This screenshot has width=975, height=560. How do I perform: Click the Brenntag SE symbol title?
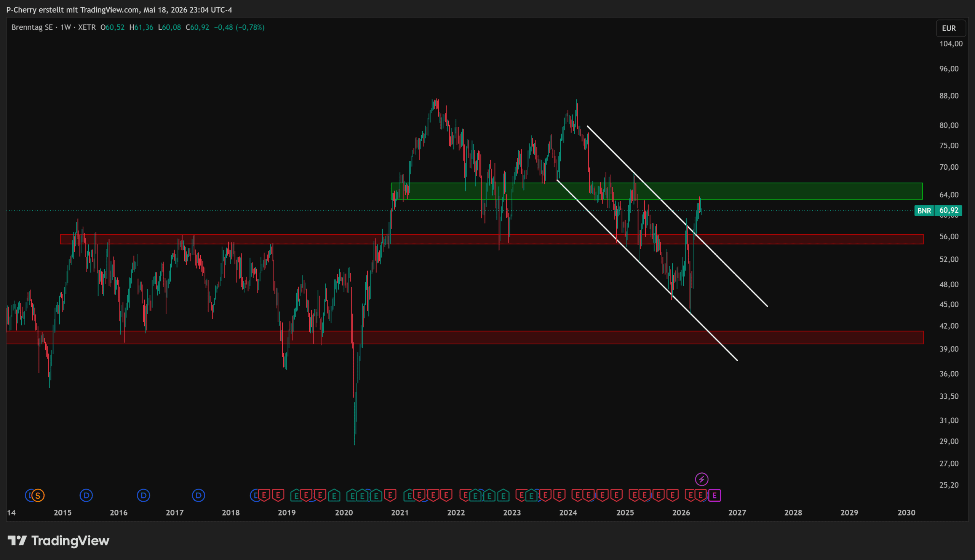(x=32, y=27)
